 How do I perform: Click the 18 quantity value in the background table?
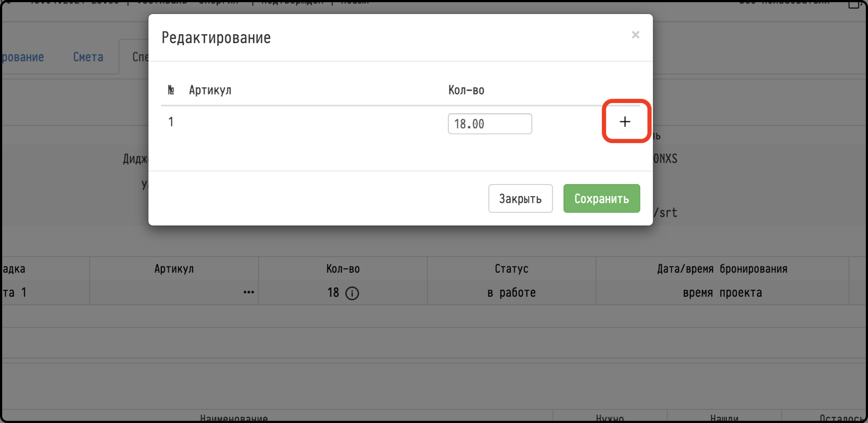(x=333, y=292)
